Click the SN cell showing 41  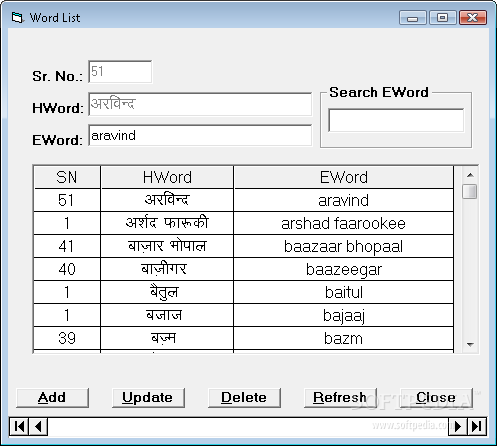coord(67,246)
